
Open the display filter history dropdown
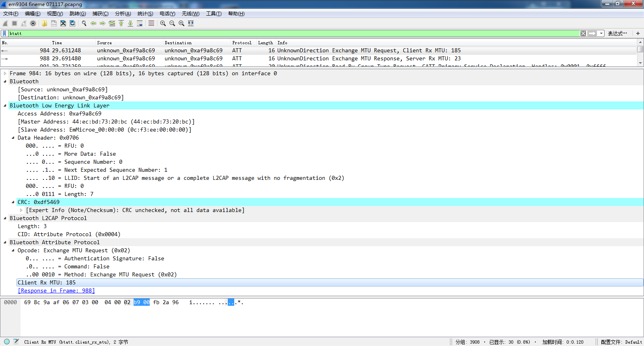(601, 33)
